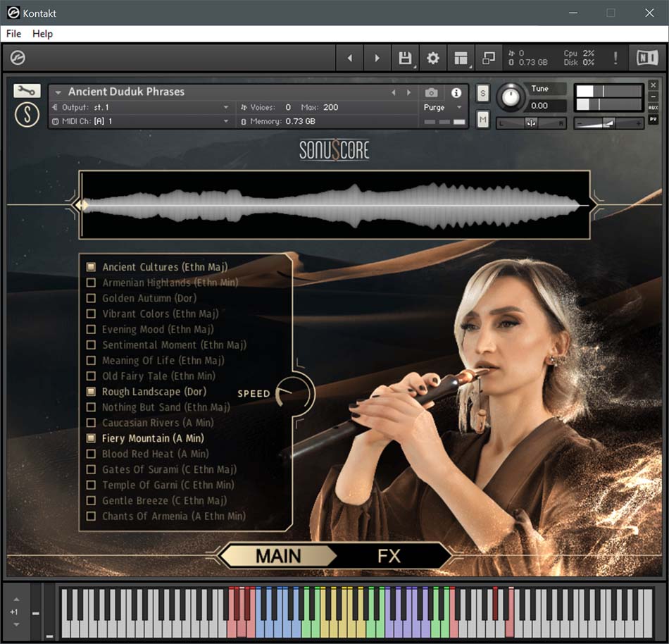This screenshot has height=644, width=669.
Task: Take a snapshot with camera icon
Action: [x=432, y=92]
